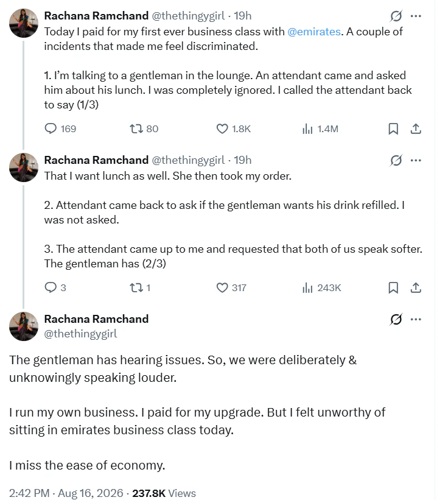Retweet the first tweet showing 80 reposts
The height and width of the screenshot is (500, 448).
pos(136,129)
